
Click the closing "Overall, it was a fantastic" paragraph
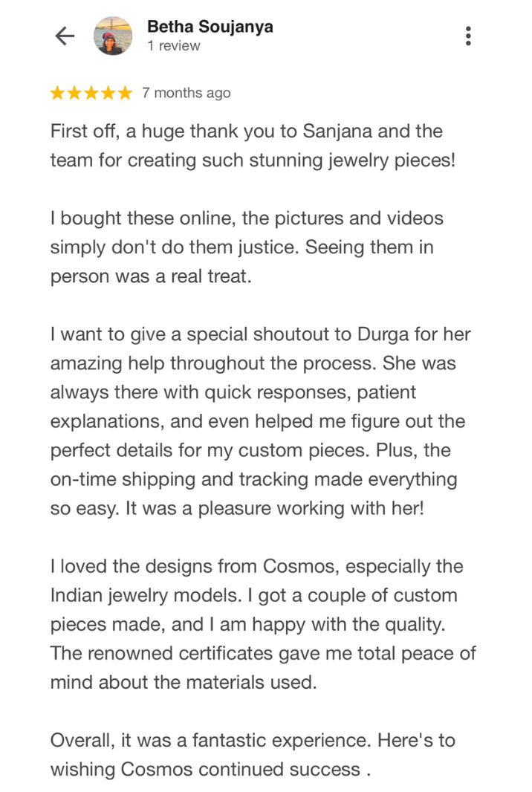[253, 755]
